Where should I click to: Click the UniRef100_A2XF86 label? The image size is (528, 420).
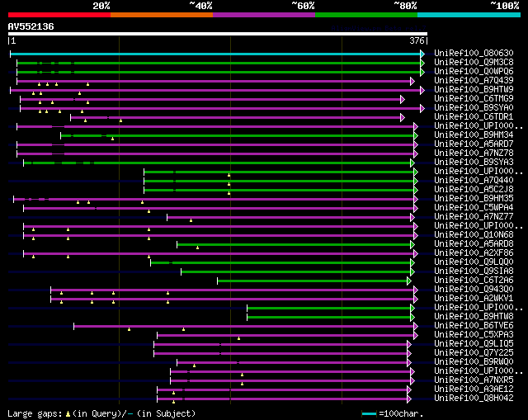(x=474, y=253)
